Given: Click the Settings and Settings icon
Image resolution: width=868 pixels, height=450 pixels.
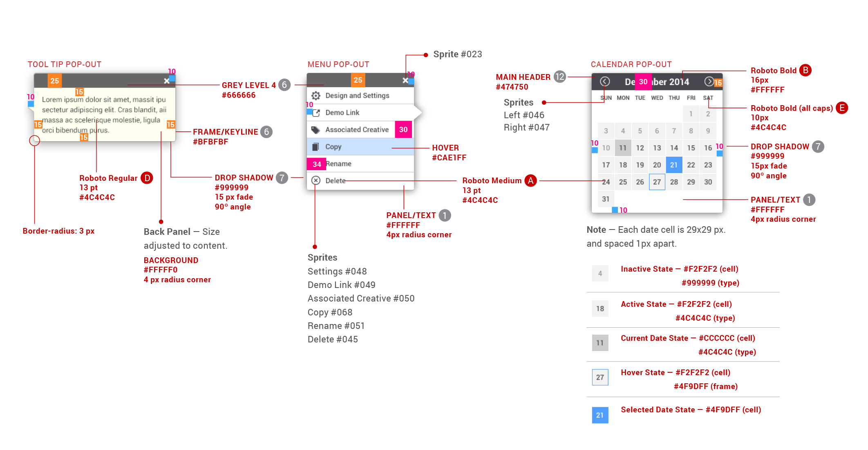Looking at the screenshot, I should pos(315,96).
